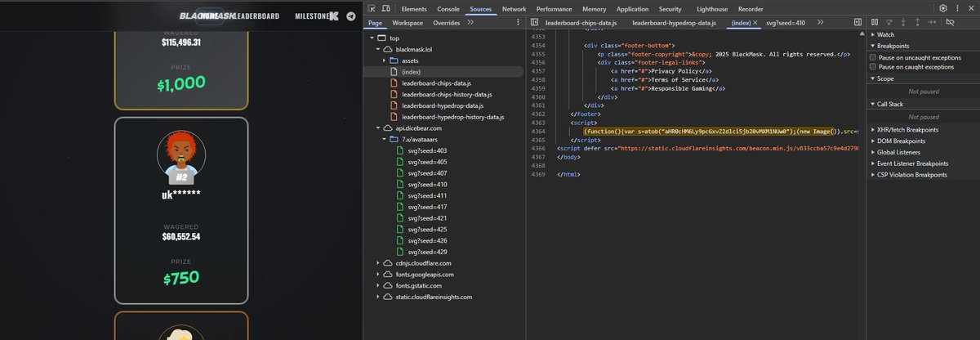This screenshot has height=340, width=980.
Task: Enable Pause on caught exceptions
Action: tap(873, 67)
